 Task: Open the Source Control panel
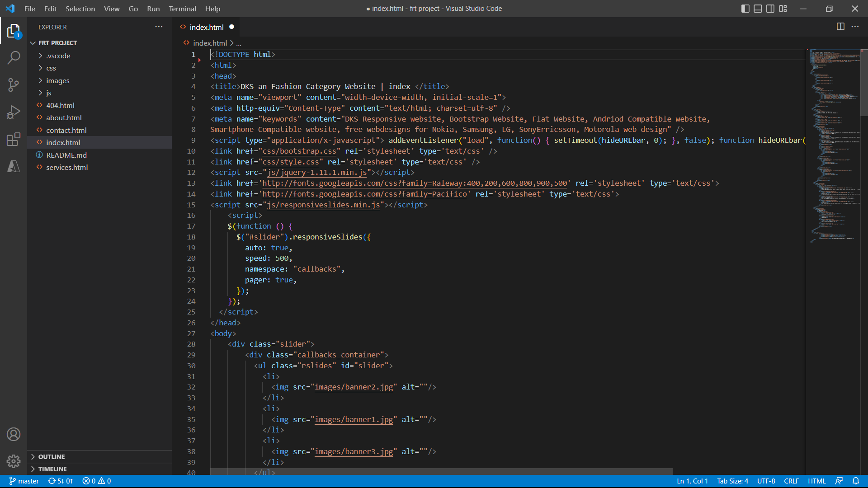point(14,85)
